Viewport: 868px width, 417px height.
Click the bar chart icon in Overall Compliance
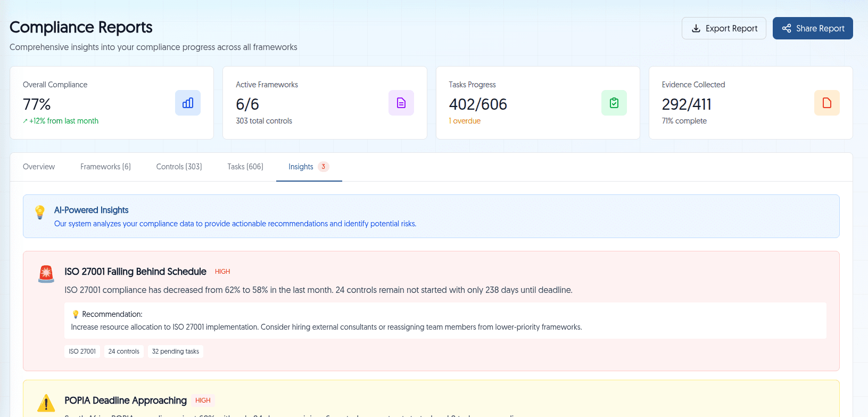188,103
